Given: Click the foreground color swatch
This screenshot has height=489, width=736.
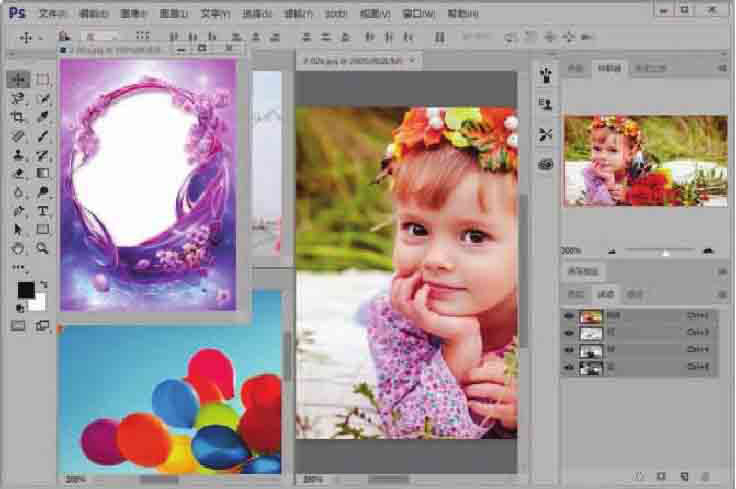Looking at the screenshot, I should 25,290.
